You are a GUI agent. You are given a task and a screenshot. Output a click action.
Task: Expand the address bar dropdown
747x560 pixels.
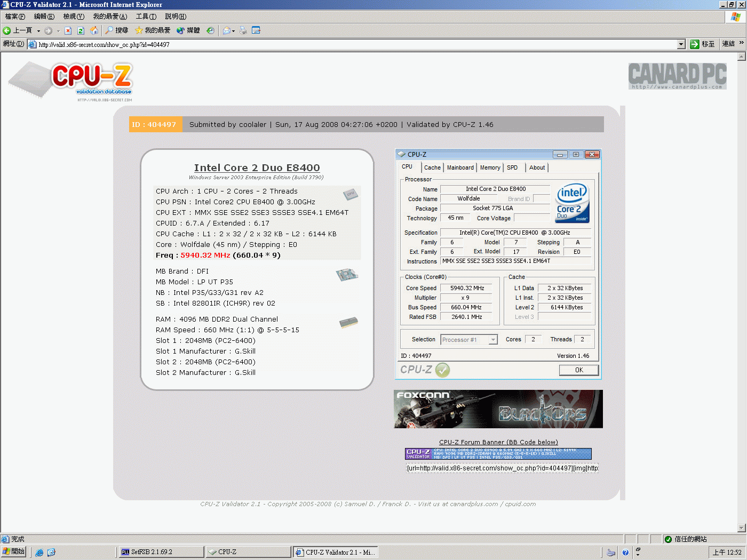tap(681, 44)
